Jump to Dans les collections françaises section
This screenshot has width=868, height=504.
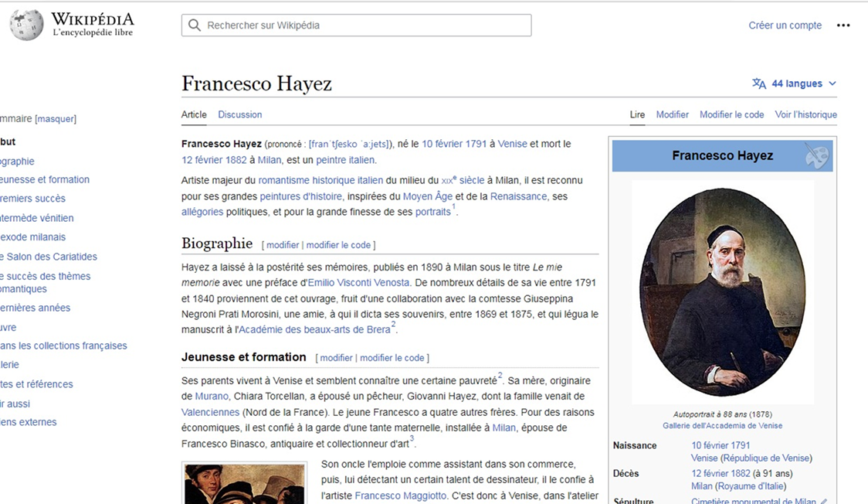tap(63, 346)
